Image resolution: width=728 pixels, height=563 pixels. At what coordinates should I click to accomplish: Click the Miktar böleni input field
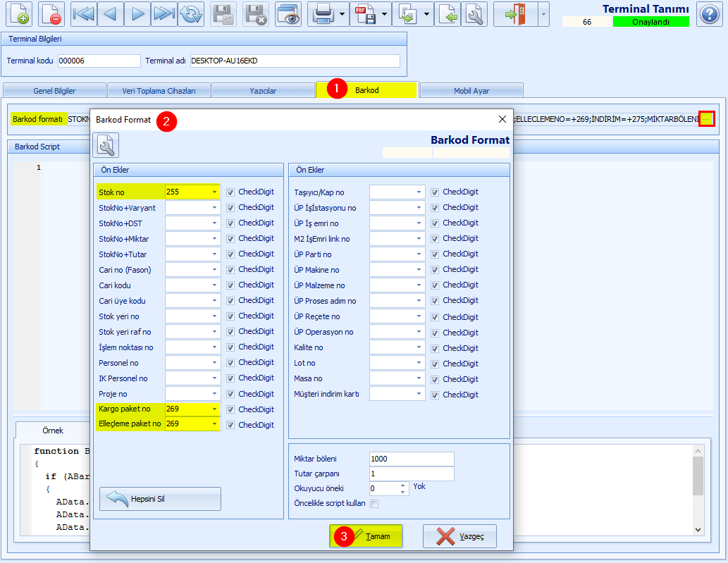click(412, 459)
